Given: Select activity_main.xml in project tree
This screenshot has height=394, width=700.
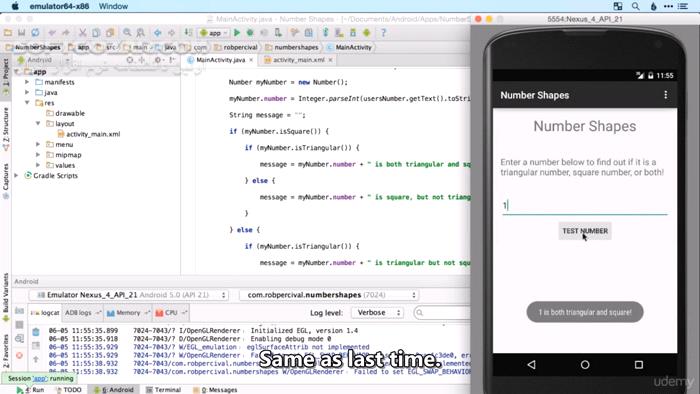Looking at the screenshot, I should tap(93, 134).
